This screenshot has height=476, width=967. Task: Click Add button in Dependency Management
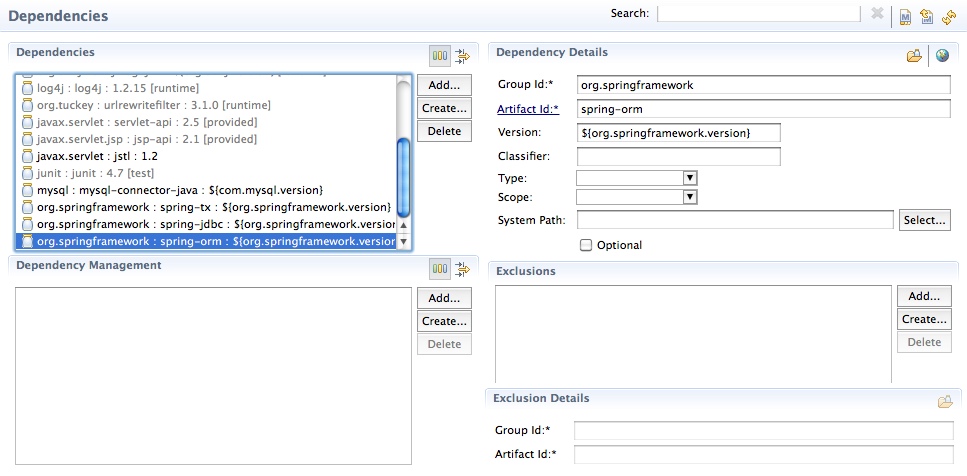444,298
